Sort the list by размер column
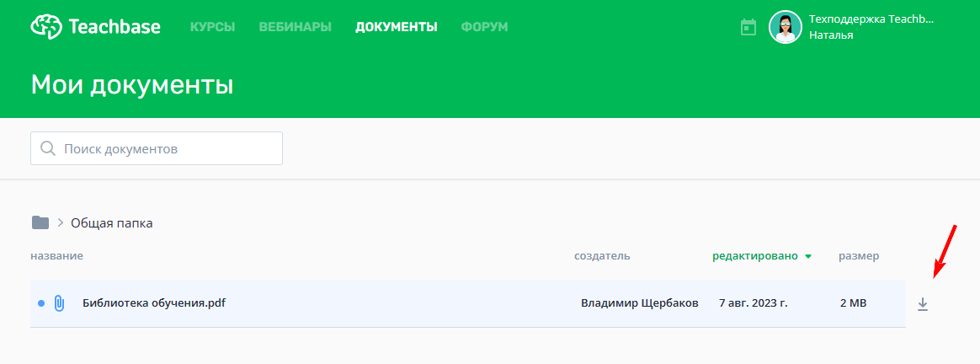This screenshot has height=364, width=980. coord(859,256)
